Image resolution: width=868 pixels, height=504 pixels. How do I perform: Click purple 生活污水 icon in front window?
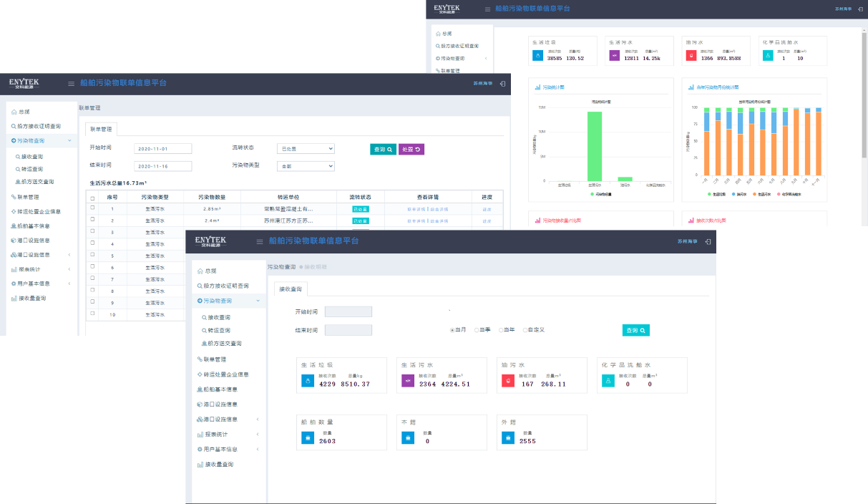coord(408,382)
